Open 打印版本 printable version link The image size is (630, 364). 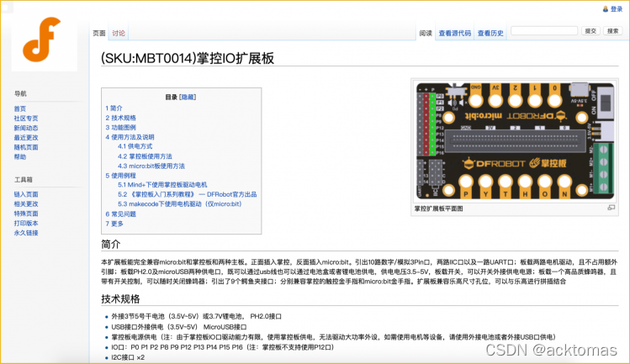pyautogui.click(x=26, y=224)
